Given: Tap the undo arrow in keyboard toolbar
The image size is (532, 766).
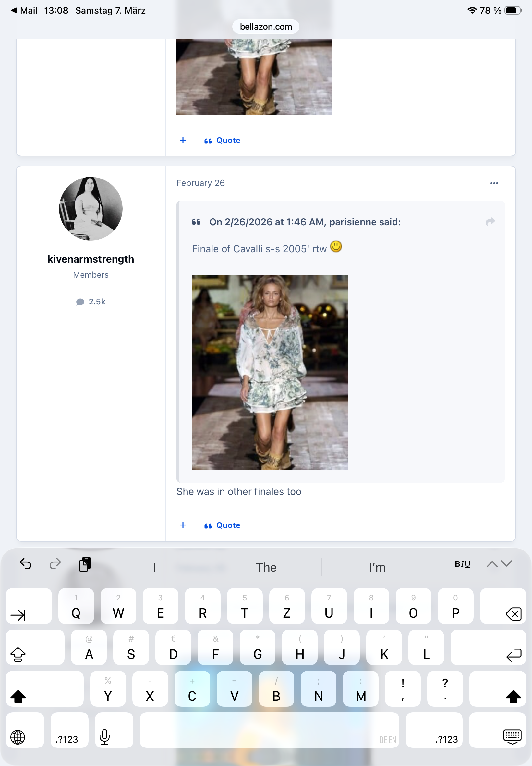Looking at the screenshot, I should (25, 564).
